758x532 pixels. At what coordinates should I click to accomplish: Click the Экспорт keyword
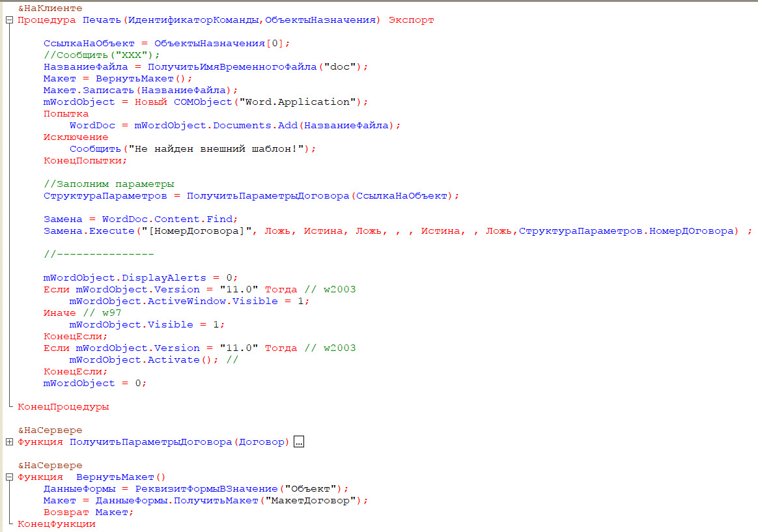click(411, 20)
